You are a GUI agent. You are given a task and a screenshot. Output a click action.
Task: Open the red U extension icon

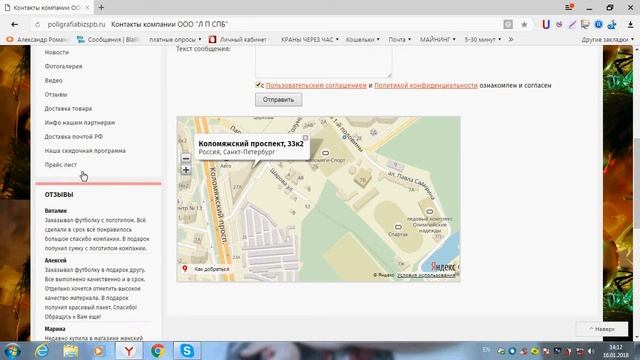point(546,24)
